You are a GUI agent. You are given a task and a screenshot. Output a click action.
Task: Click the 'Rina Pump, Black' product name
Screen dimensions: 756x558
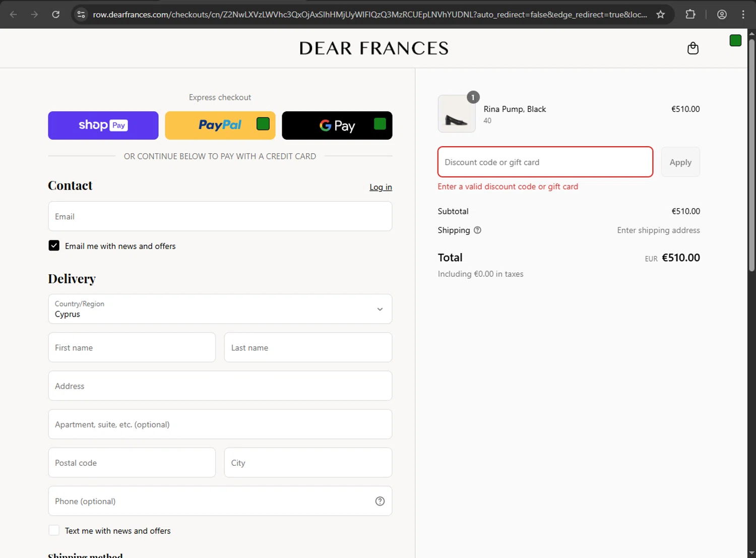pos(515,109)
